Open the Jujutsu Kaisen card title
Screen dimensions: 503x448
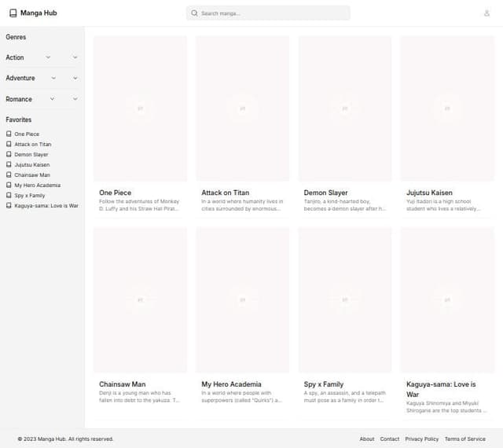tap(429, 193)
